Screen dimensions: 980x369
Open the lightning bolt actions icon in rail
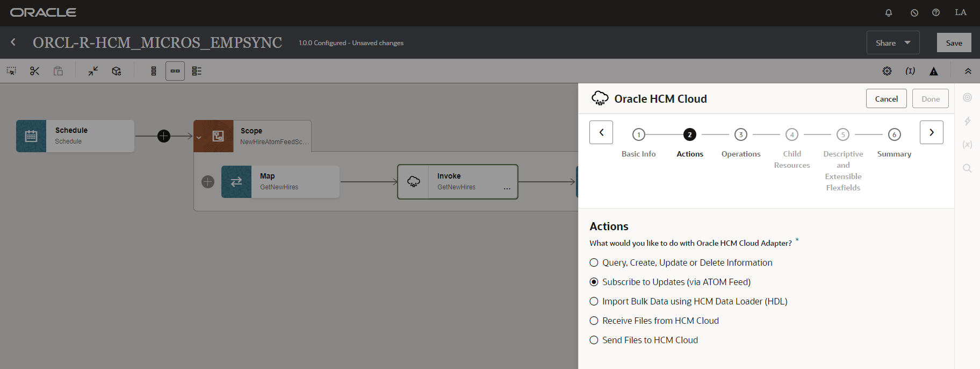[967, 121]
